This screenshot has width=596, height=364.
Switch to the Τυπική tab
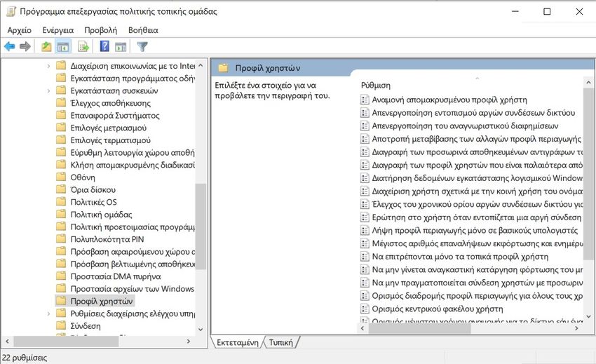click(281, 342)
